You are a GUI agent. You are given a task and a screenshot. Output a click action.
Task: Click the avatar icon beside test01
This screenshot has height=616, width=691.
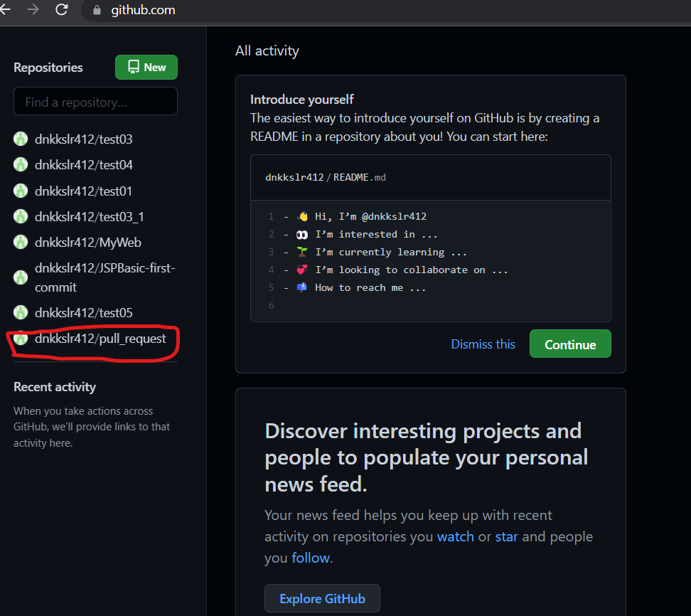pyautogui.click(x=21, y=191)
